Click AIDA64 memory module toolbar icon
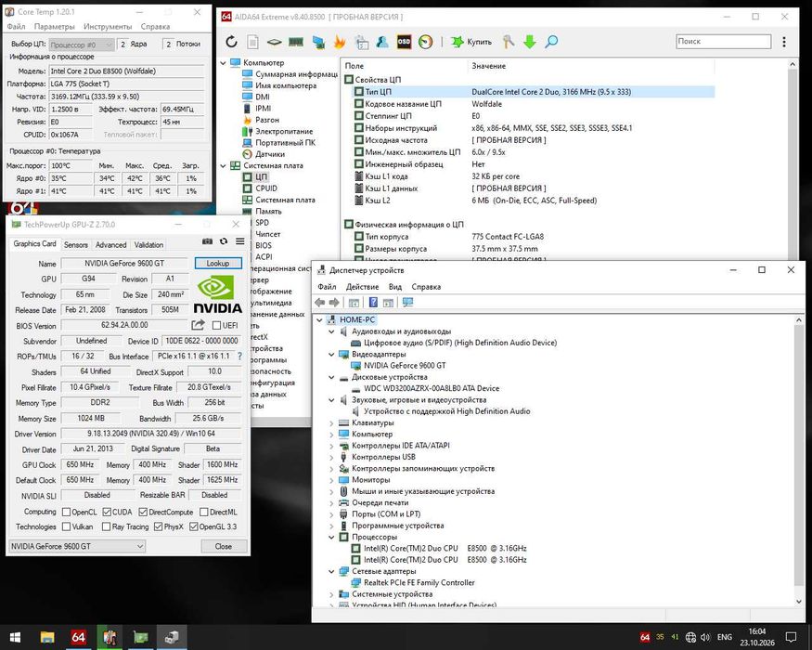Image resolution: width=812 pixels, height=650 pixels. pos(296,42)
